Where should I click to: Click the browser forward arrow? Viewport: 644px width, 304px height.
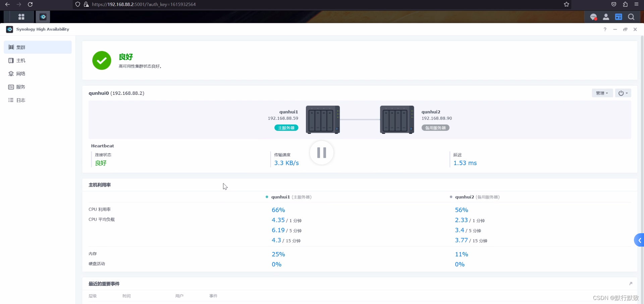(x=19, y=4)
